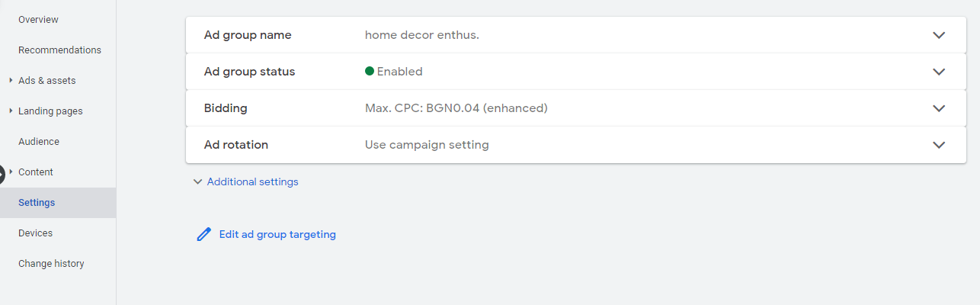Expand the Ads & assets arrow

[11, 80]
